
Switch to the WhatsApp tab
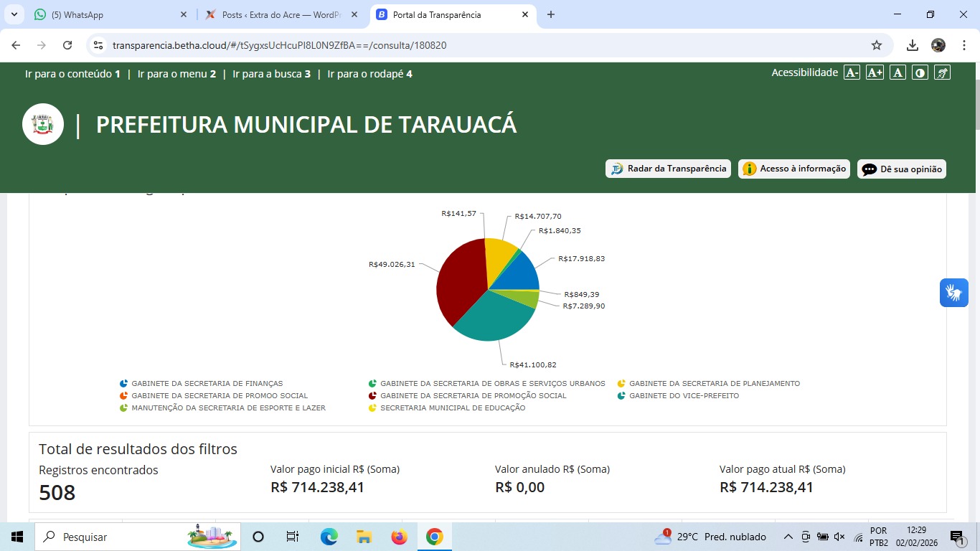108,14
